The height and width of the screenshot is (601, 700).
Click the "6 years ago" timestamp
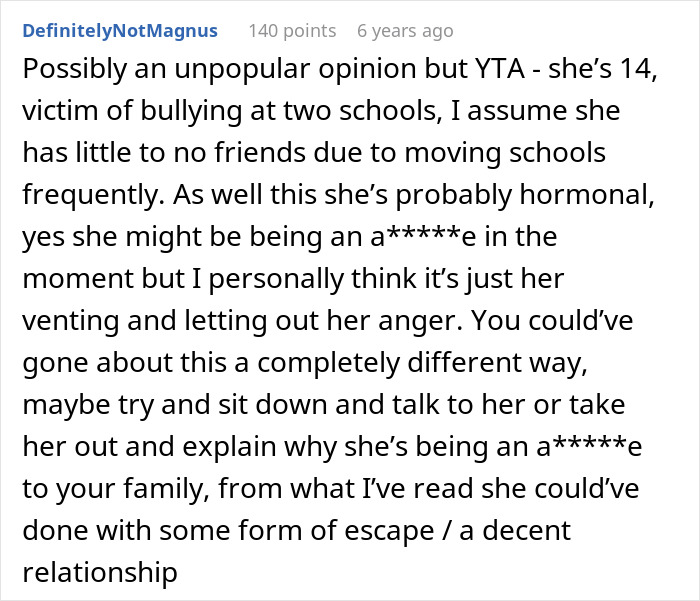[405, 31]
